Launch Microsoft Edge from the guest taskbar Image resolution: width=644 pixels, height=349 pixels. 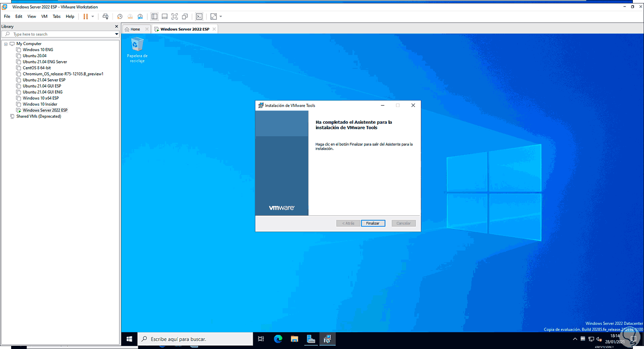(278, 339)
